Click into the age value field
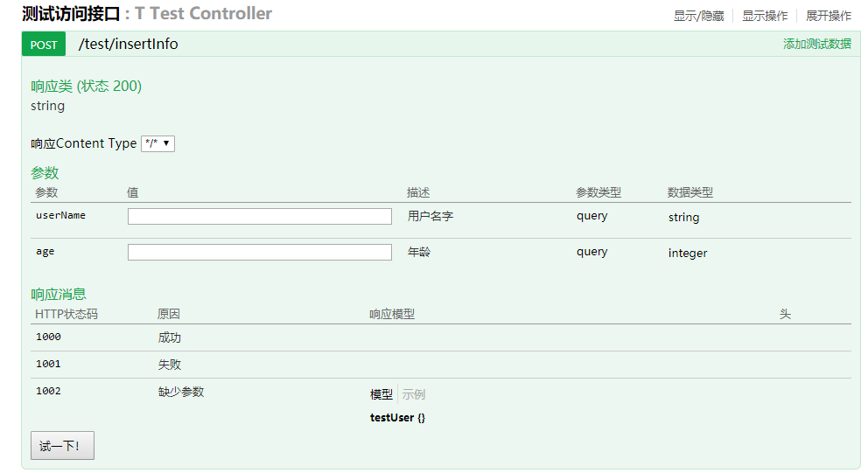The image size is (868, 473). click(259, 252)
